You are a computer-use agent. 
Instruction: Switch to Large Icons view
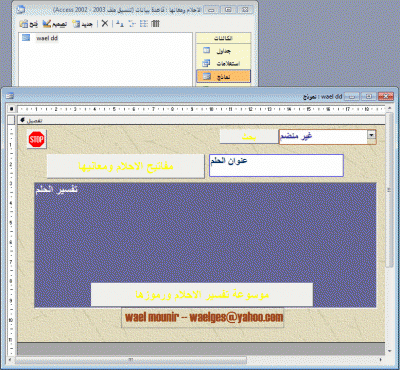pyautogui.click(x=120, y=23)
